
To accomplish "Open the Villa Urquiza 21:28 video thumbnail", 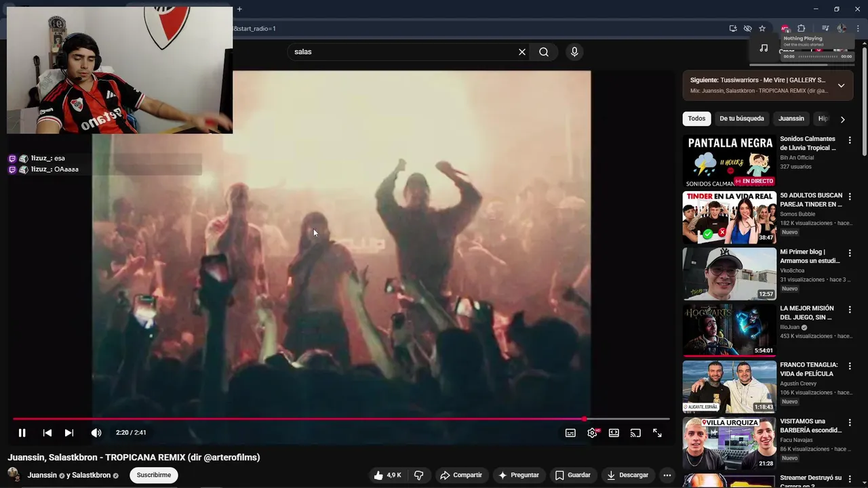I will click(x=730, y=443).
